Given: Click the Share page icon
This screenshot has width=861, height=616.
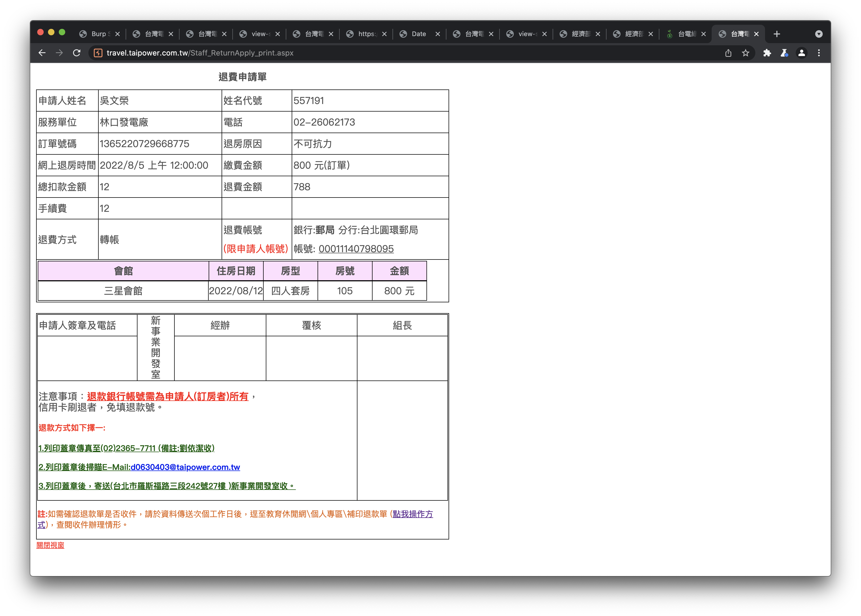Looking at the screenshot, I should (728, 53).
